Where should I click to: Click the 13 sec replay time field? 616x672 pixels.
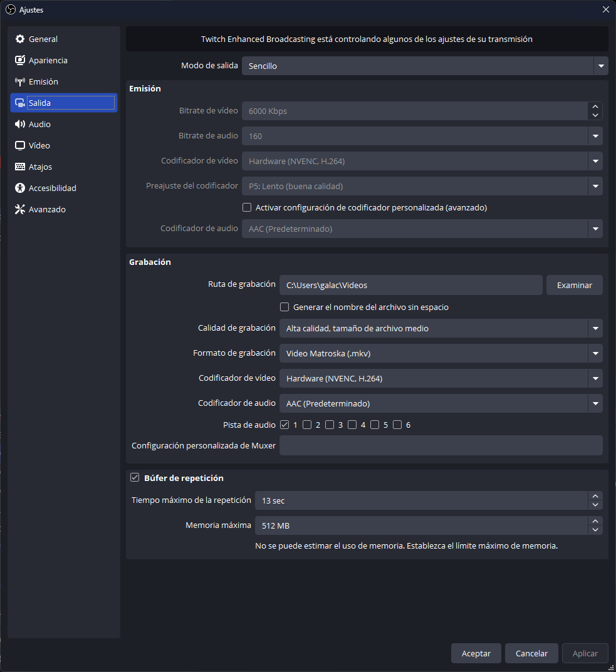click(x=421, y=500)
